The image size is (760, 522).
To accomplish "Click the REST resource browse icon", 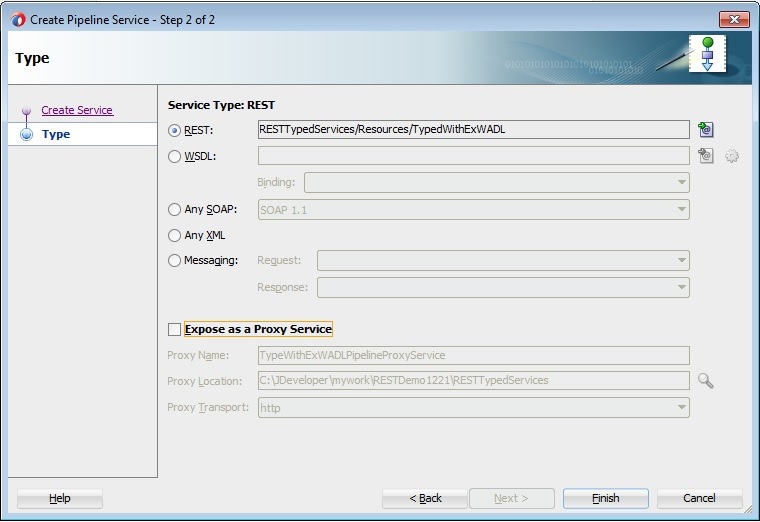I will pos(706,130).
